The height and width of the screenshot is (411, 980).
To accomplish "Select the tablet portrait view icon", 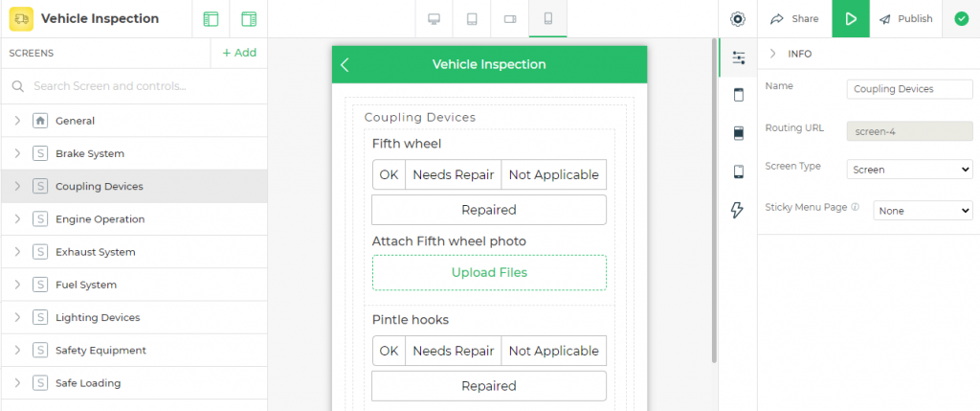I will click(472, 19).
